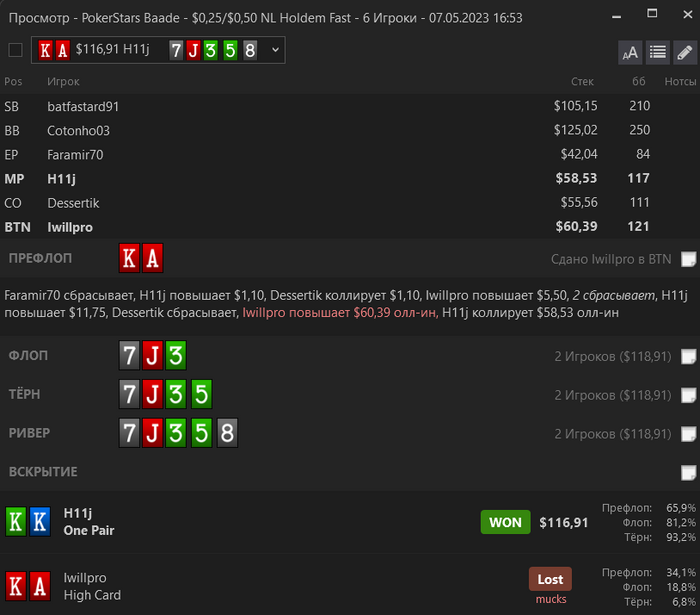Click the pencil edit icon
Image resolution: width=700 pixels, height=615 pixels.
point(685,53)
